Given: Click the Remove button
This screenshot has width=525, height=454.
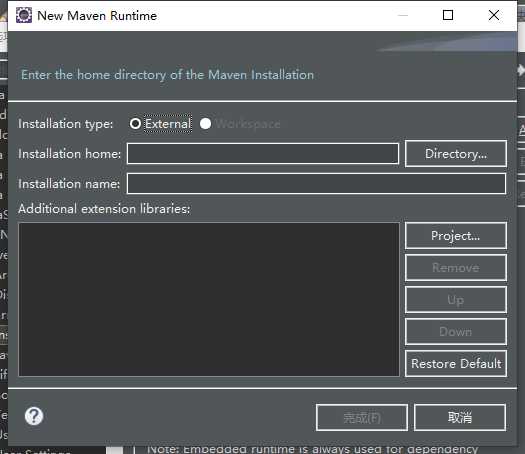Looking at the screenshot, I should coord(456,268).
